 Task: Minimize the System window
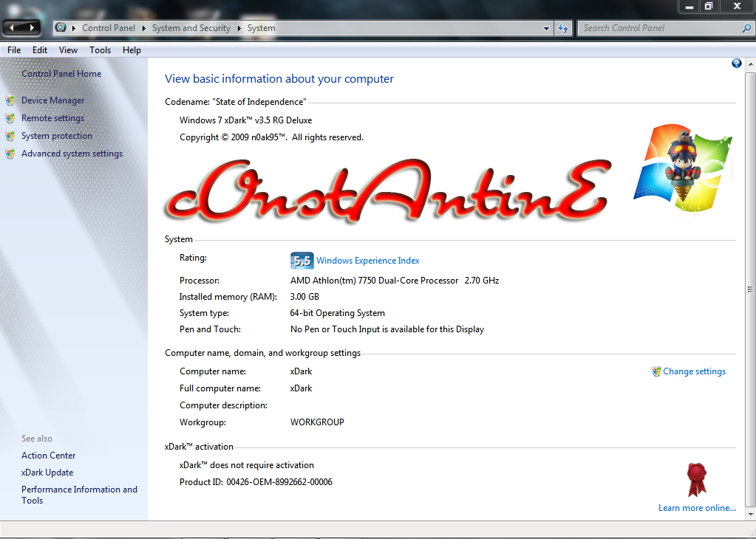point(689,7)
